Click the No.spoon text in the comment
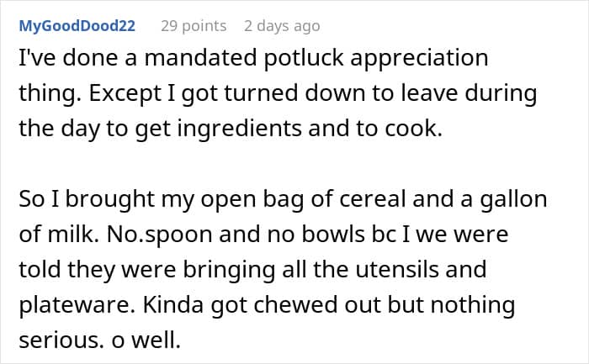 click(160, 235)
